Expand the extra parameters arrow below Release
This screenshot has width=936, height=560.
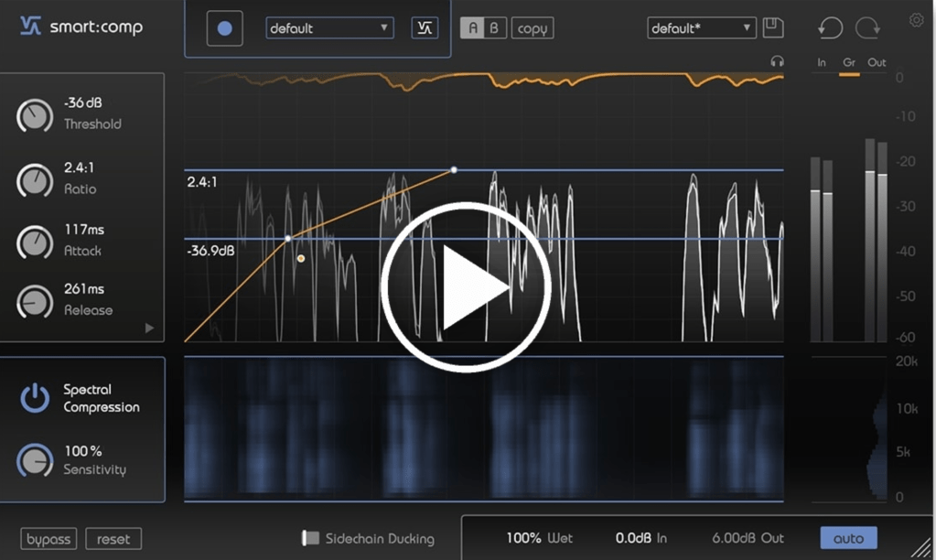click(x=150, y=328)
